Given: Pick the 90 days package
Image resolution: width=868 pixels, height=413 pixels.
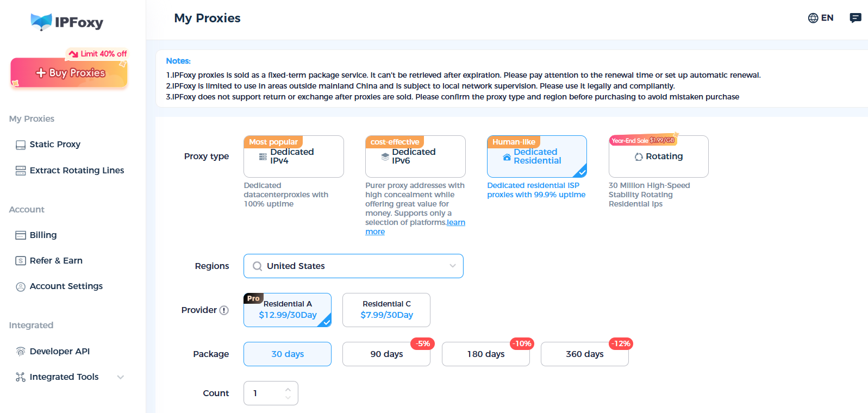Looking at the screenshot, I should (386, 354).
